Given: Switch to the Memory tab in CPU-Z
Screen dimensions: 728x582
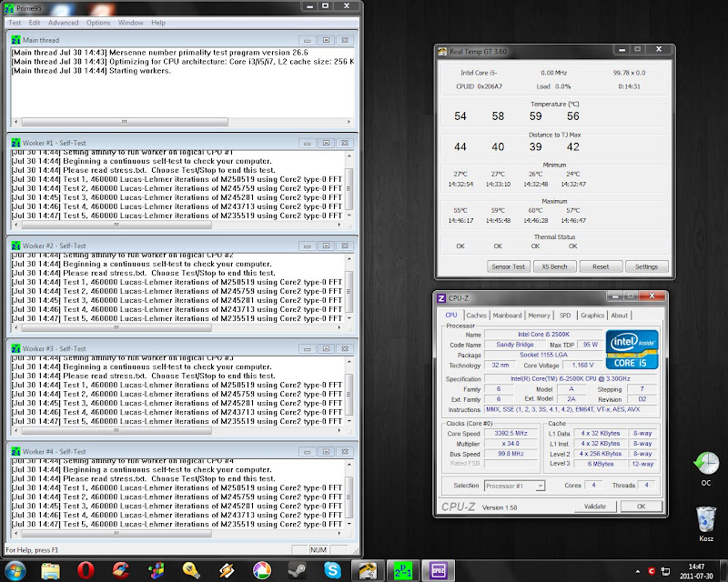Looking at the screenshot, I should [539, 316].
